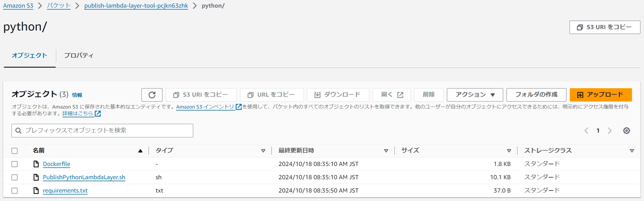
Task: Select the Dockerfile row checkbox
Action: pyautogui.click(x=15, y=164)
